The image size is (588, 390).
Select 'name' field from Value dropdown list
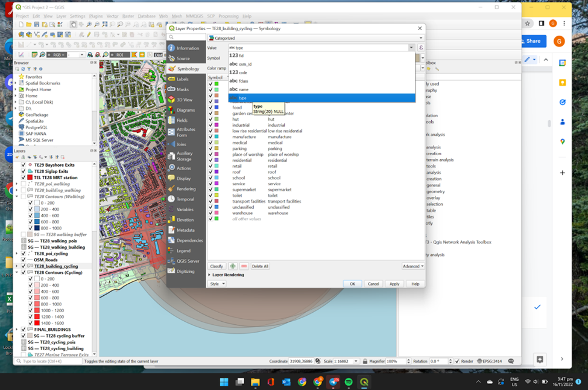pos(243,89)
